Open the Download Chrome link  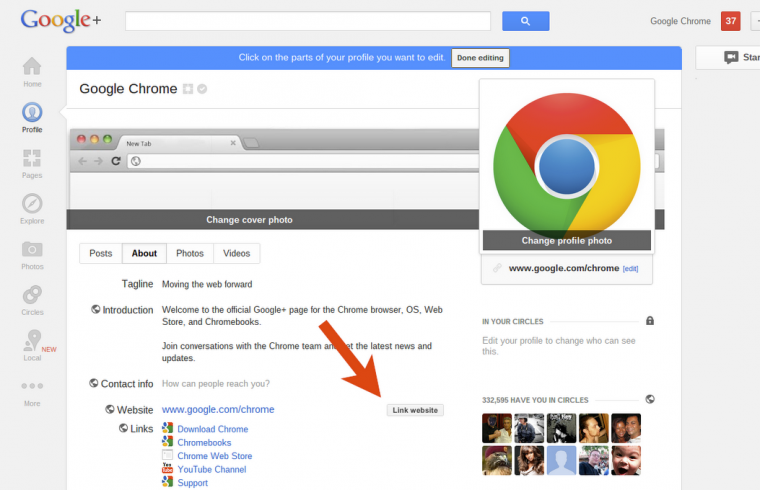click(213, 429)
